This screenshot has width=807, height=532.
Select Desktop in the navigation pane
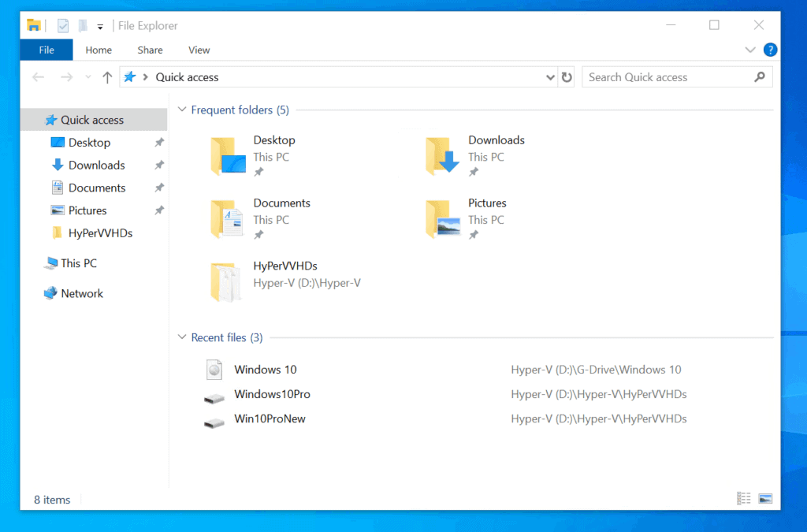pos(94,143)
